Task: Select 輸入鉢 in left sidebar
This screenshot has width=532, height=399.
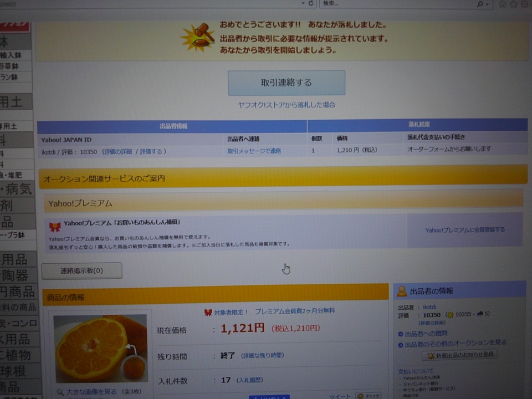Action: click(11, 55)
